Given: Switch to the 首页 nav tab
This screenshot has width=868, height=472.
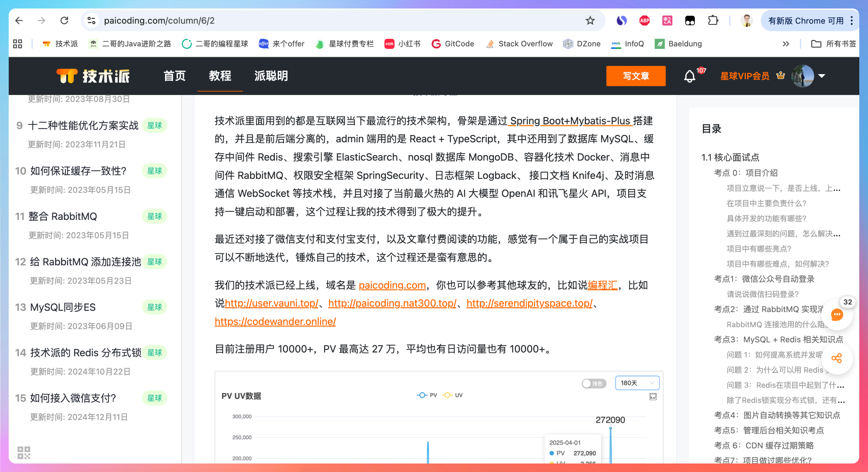Looking at the screenshot, I should pos(174,76).
